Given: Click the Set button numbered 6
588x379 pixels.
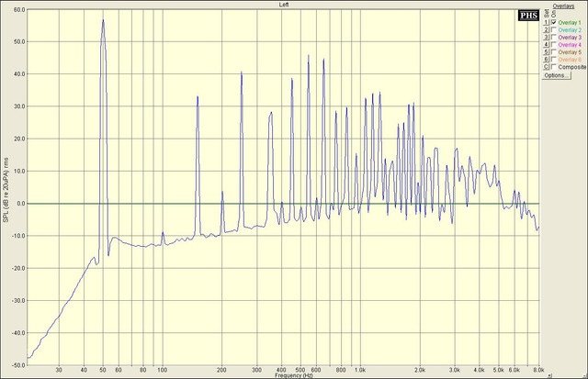Looking at the screenshot, I should tap(547, 60).
